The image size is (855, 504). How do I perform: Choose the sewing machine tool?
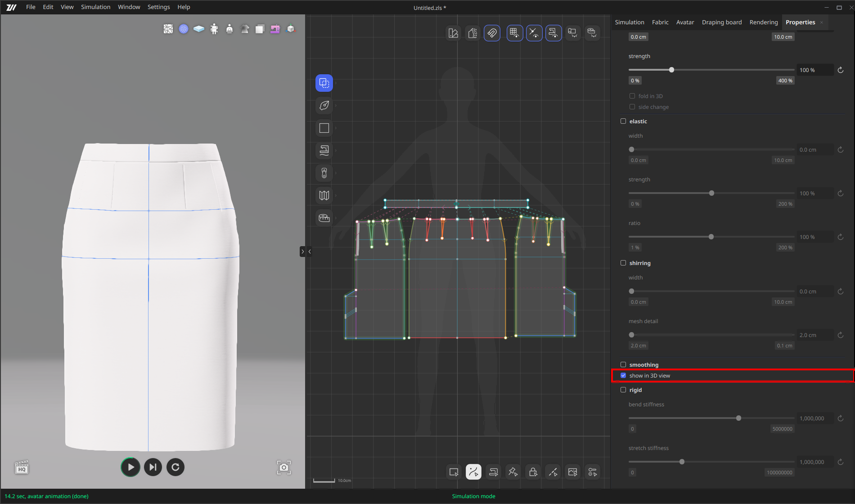pos(324,151)
